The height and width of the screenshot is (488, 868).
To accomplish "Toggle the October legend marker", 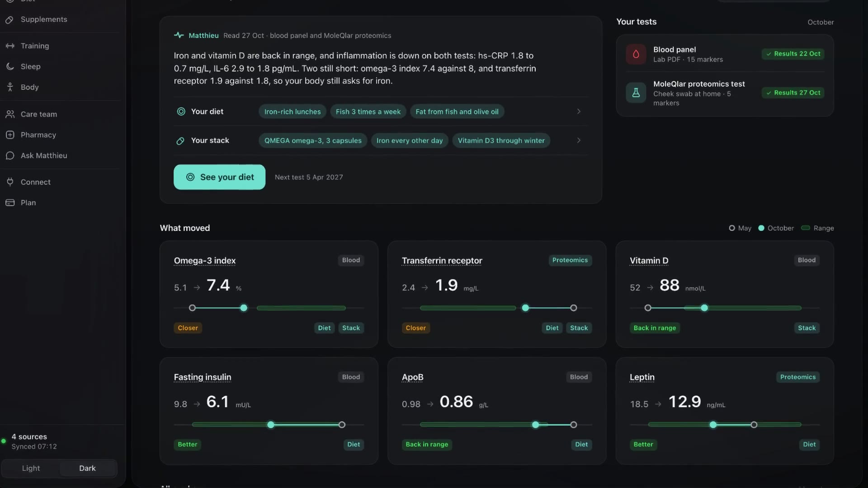I will pyautogui.click(x=761, y=228).
